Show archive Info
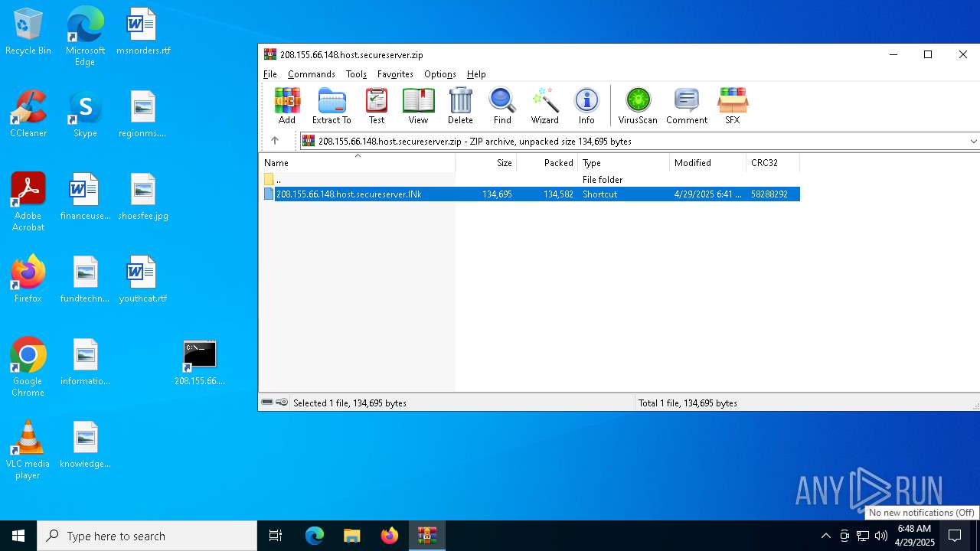 [586, 106]
